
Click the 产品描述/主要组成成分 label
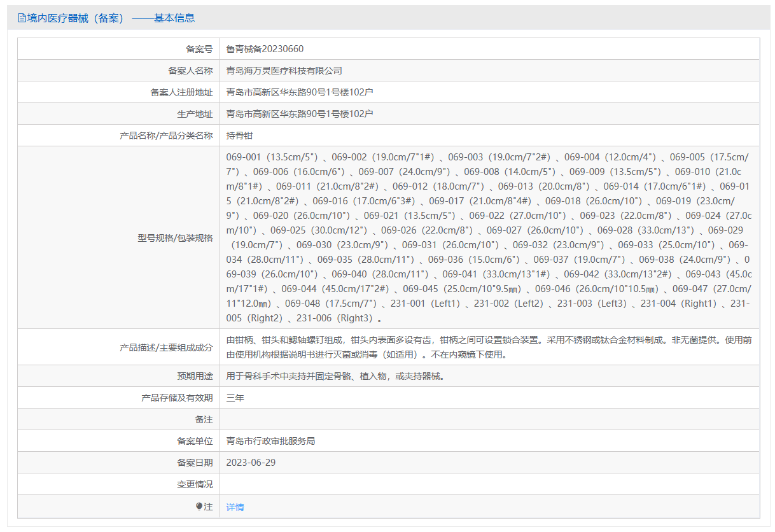167,347
